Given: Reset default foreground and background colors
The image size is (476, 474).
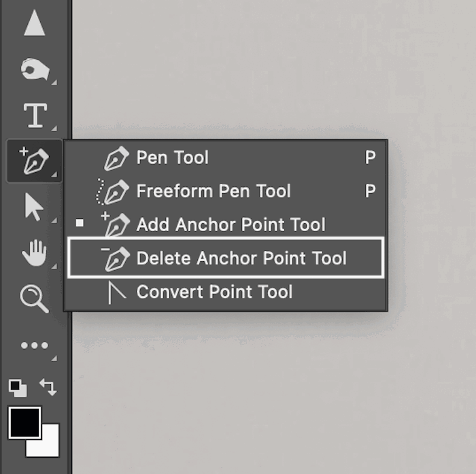Looking at the screenshot, I should pos(18,388).
